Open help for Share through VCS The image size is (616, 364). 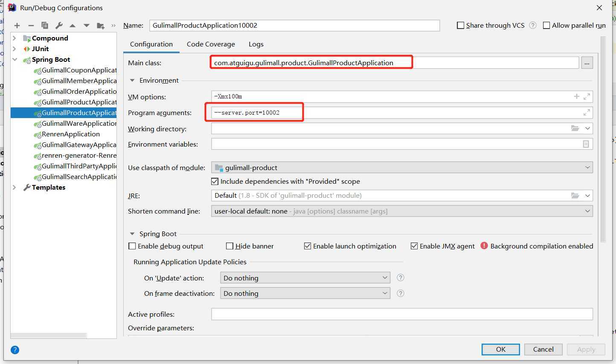(x=533, y=25)
